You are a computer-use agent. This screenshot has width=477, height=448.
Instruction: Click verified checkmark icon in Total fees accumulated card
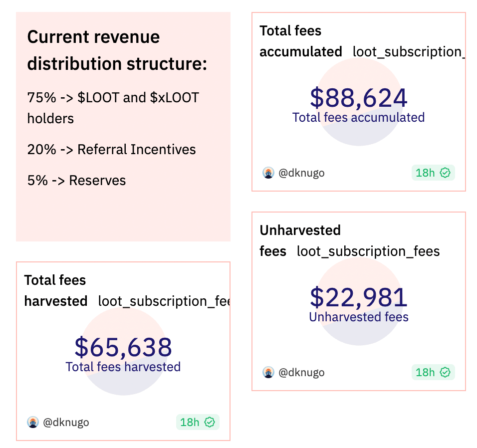coord(445,173)
